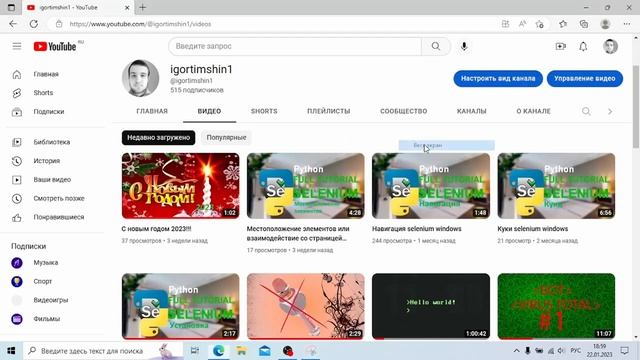This screenshot has width=640, height=360.
Task: Open the С новым годом 2023 thumbnail
Action: [x=180, y=186]
